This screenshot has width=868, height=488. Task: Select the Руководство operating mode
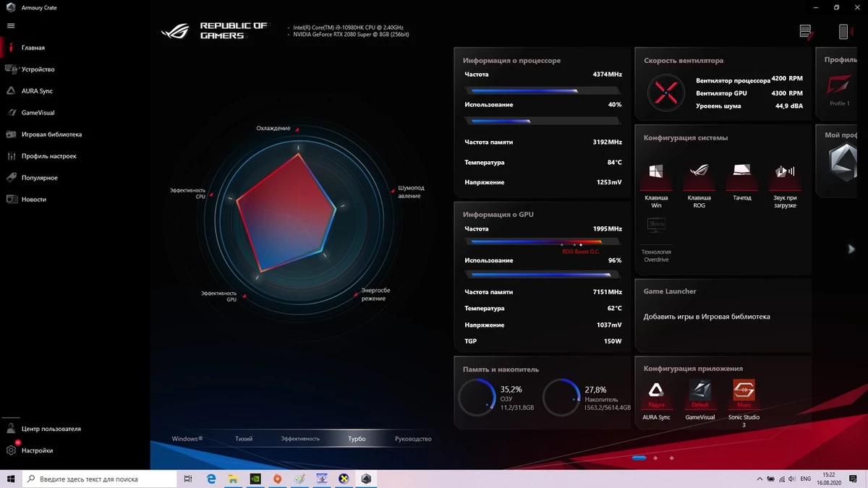click(413, 439)
